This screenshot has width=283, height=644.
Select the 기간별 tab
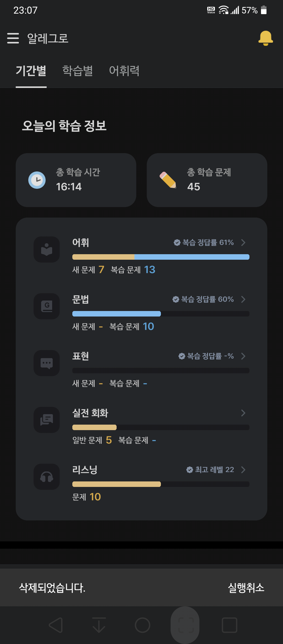(x=31, y=71)
